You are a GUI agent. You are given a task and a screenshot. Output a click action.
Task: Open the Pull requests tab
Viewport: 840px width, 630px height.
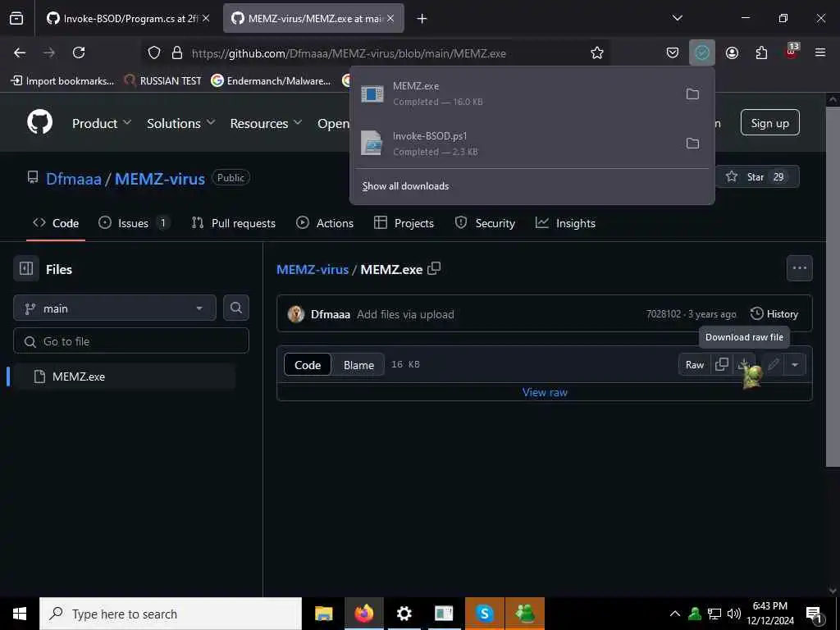pyautogui.click(x=234, y=223)
